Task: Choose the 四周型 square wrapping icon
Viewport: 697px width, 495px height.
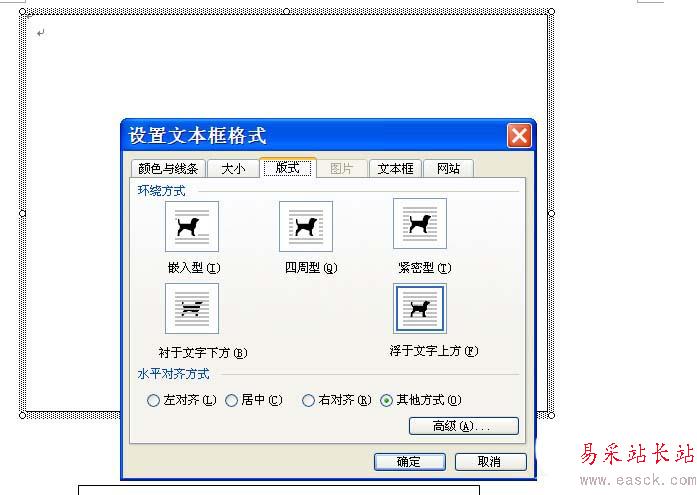Action: pyautogui.click(x=306, y=227)
